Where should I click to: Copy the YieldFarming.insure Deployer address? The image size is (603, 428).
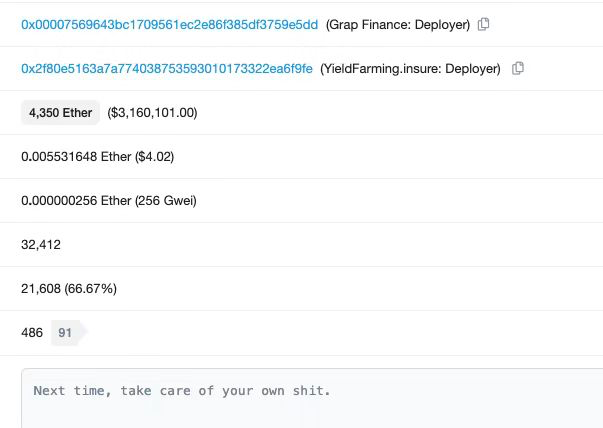point(518,68)
